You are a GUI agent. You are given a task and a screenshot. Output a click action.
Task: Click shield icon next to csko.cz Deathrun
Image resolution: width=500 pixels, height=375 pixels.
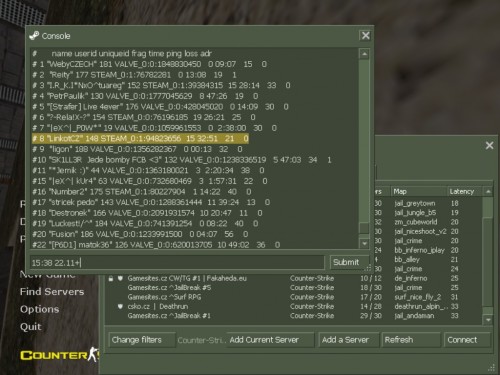(x=120, y=306)
